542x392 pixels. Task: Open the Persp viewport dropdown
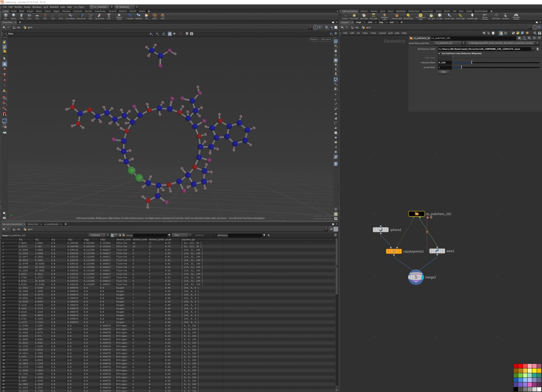coord(314,40)
